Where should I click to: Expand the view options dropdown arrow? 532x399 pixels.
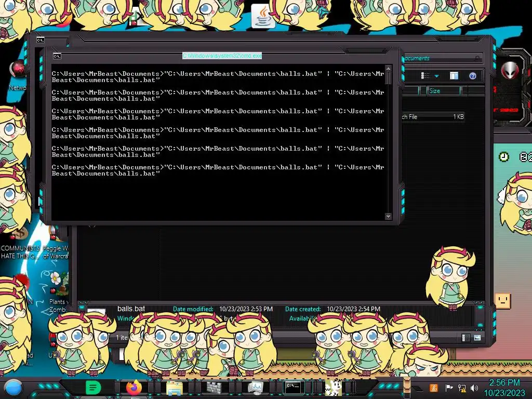tap(436, 76)
